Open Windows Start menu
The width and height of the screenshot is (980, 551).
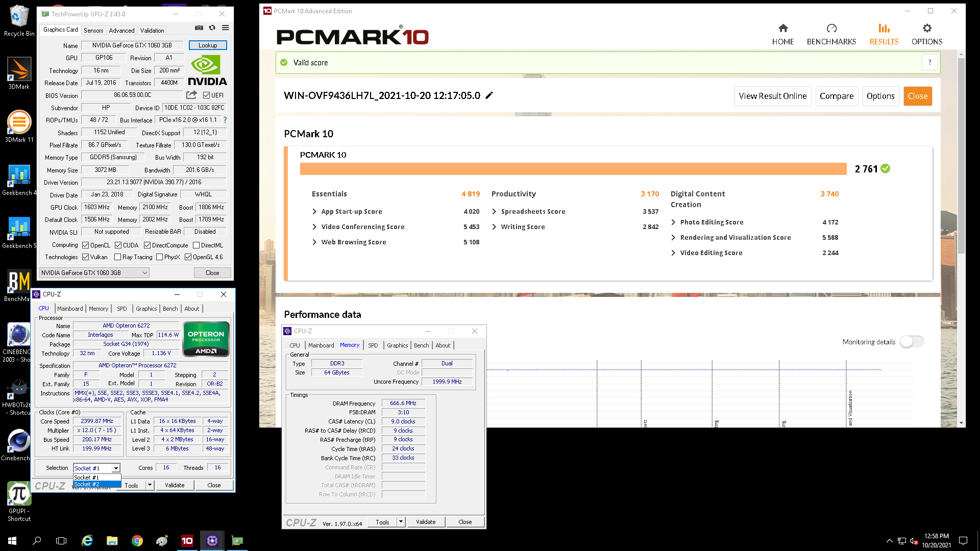pos(12,541)
